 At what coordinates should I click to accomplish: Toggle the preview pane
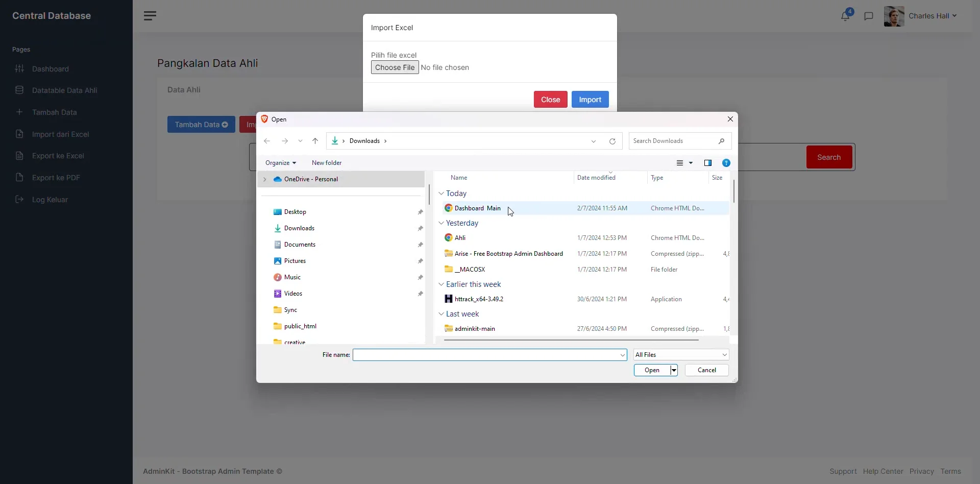[707, 163]
